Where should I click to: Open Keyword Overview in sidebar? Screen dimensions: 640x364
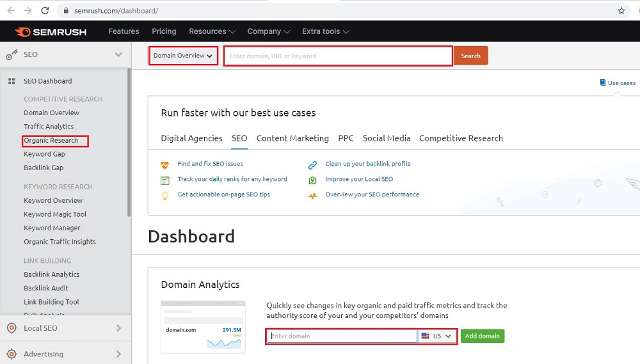(x=53, y=200)
